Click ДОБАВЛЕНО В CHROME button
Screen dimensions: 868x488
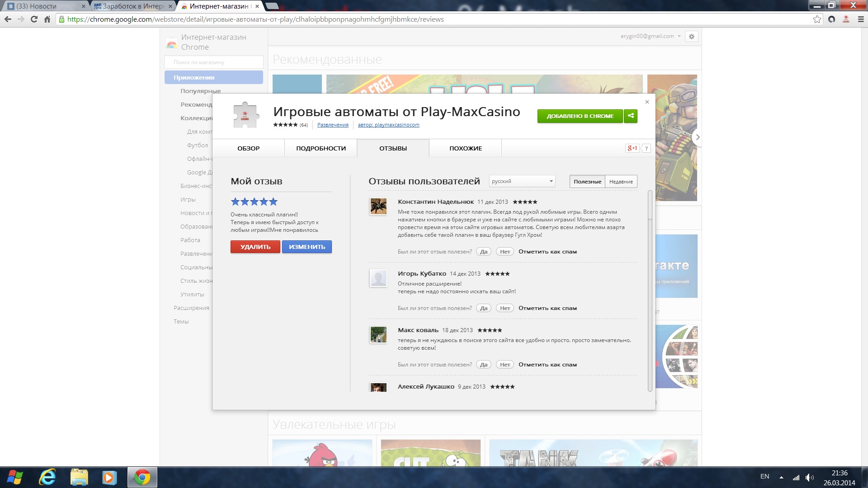580,116
